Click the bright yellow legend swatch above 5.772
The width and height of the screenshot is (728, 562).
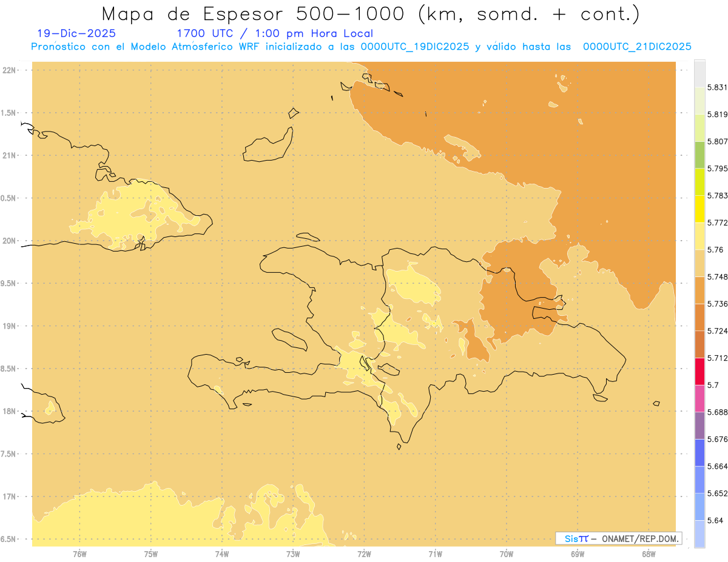(699, 209)
